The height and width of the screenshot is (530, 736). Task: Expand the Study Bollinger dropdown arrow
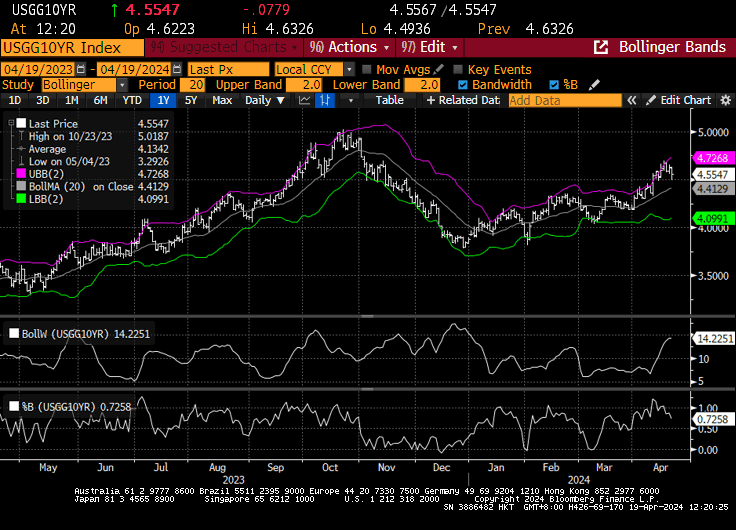click(x=122, y=85)
